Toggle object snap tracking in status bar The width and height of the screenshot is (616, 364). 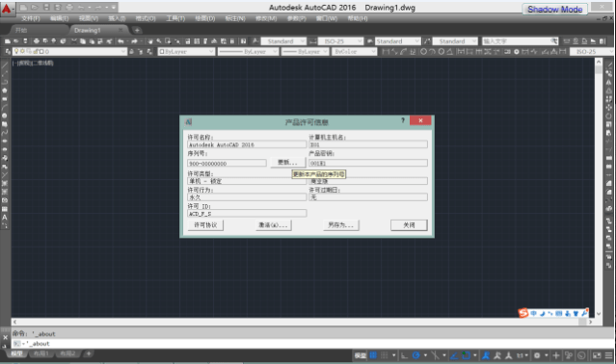(454, 355)
